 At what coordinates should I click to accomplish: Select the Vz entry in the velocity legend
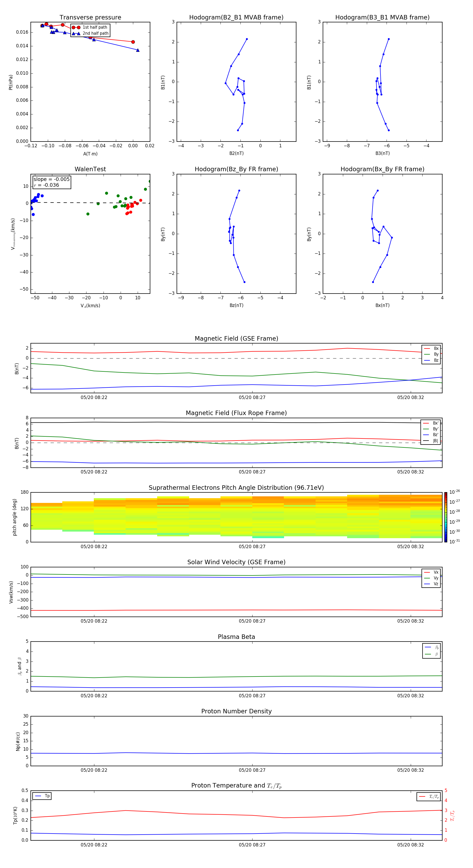point(431,584)
